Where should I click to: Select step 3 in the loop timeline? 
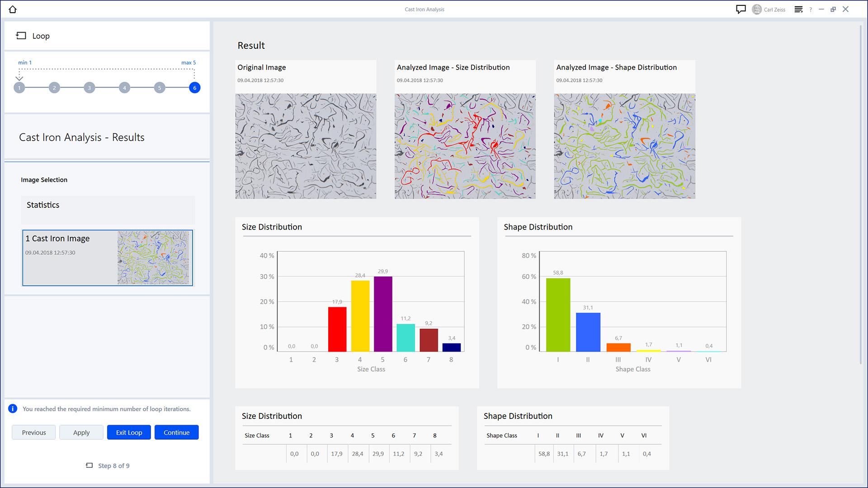[x=90, y=88]
